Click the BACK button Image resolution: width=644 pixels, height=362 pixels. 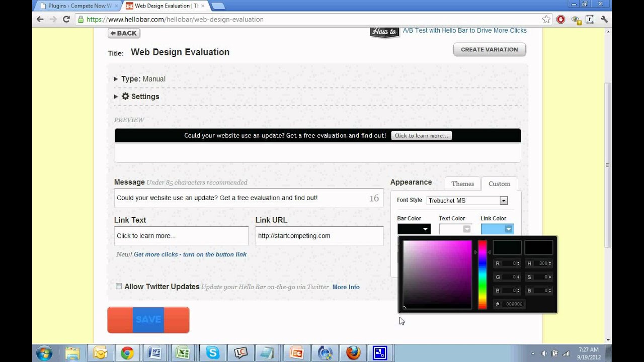[x=124, y=33]
